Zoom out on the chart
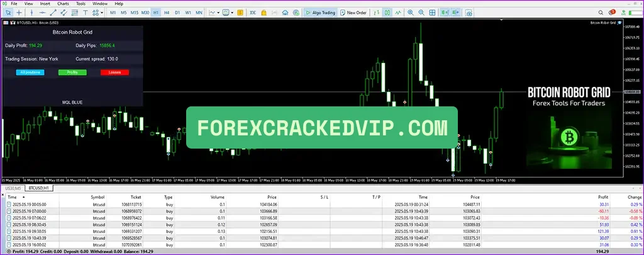 pyautogui.click(x=421, y=13)
